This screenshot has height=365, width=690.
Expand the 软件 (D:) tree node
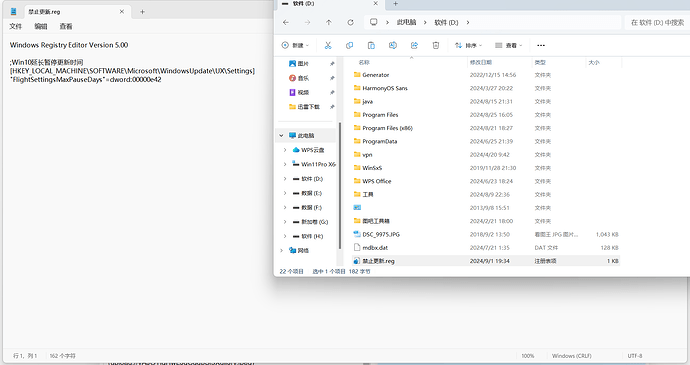click(x=285, y=179)
